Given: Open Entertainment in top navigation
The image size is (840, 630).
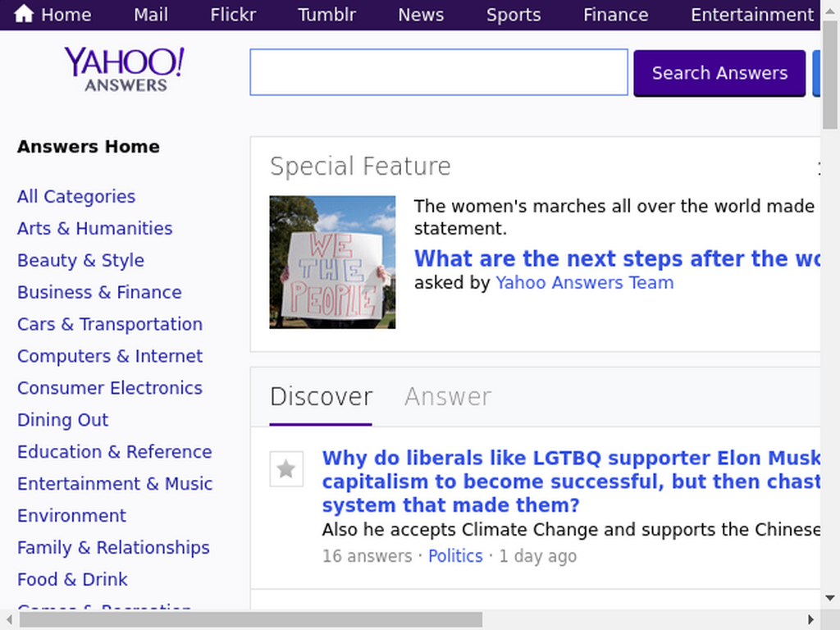Looking at the screenshot, I should click(751, 15).
